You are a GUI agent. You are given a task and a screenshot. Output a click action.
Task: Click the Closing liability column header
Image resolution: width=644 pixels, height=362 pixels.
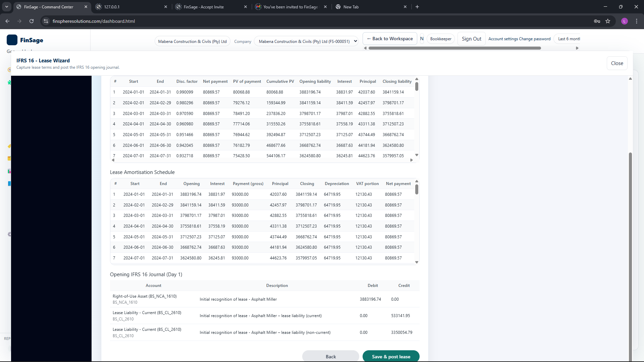(397, 81)
